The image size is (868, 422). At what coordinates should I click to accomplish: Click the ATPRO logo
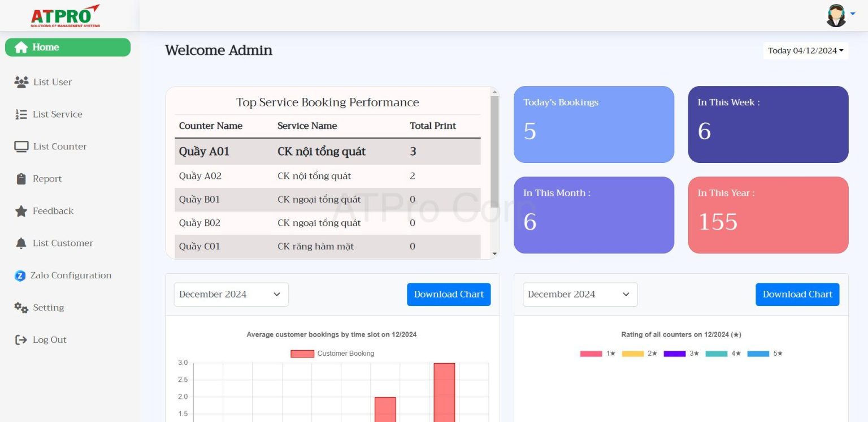point(66,16)
